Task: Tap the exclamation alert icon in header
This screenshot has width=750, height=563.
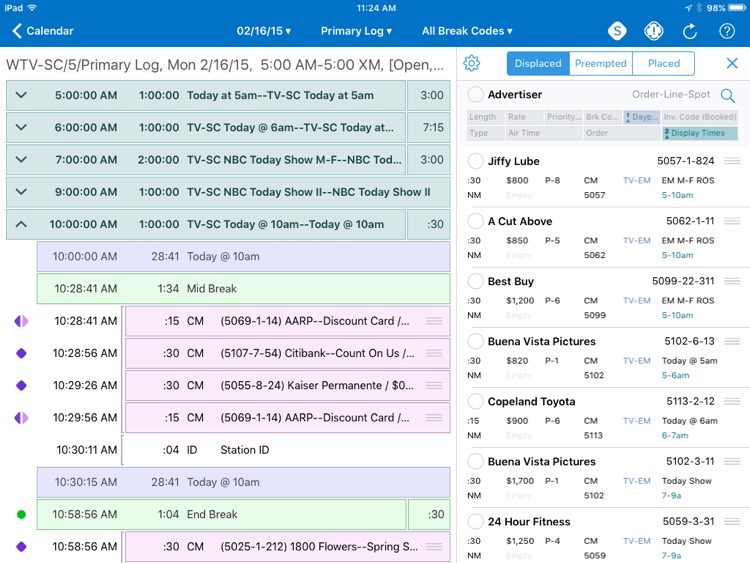Action: click(x=653, y=31)
